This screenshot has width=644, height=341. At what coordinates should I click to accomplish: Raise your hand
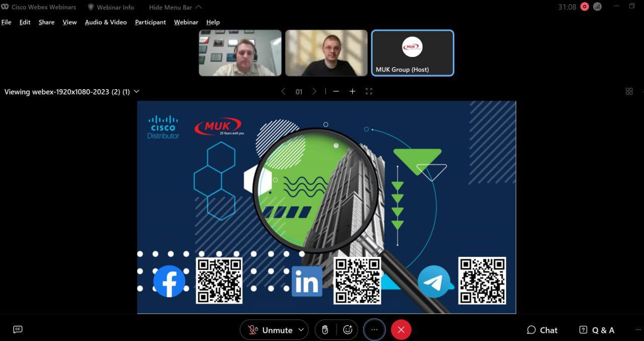[325, 330]
